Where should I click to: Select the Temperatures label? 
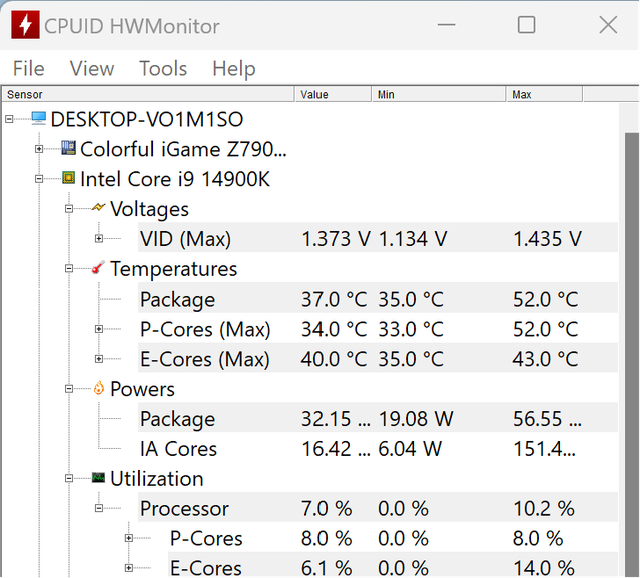(x=173, y=269)
